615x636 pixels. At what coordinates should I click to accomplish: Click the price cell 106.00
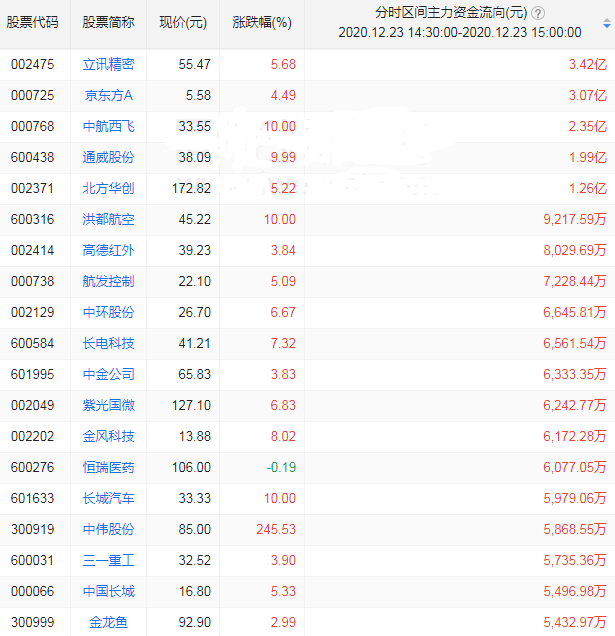191,468
